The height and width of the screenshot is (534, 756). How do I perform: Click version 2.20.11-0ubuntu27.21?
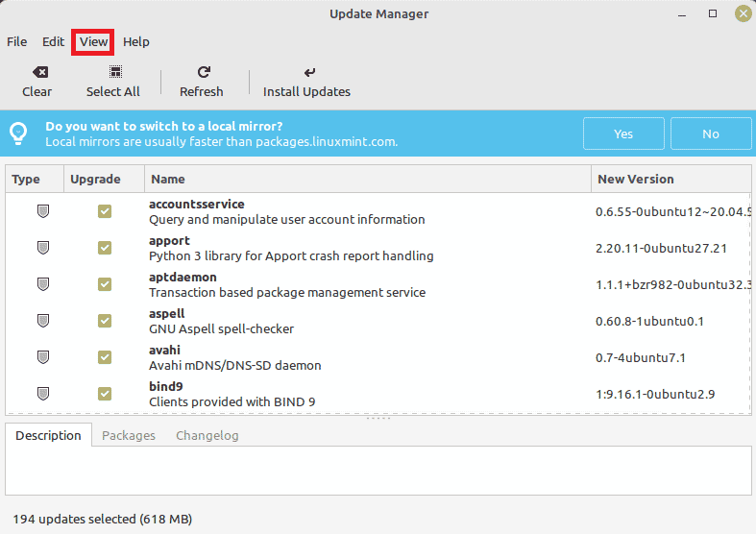tap(661, 248)
